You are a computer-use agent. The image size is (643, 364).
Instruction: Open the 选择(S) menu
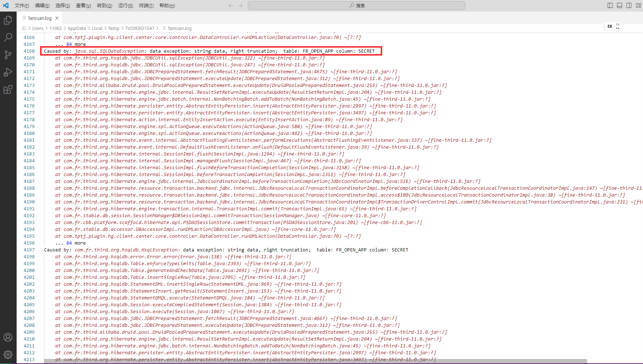click(x=63, y=5)
